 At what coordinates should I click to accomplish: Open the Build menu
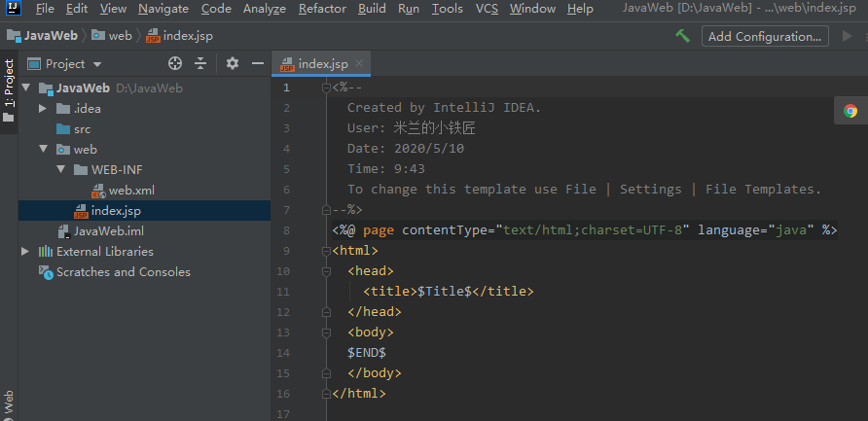click(372, 9)
